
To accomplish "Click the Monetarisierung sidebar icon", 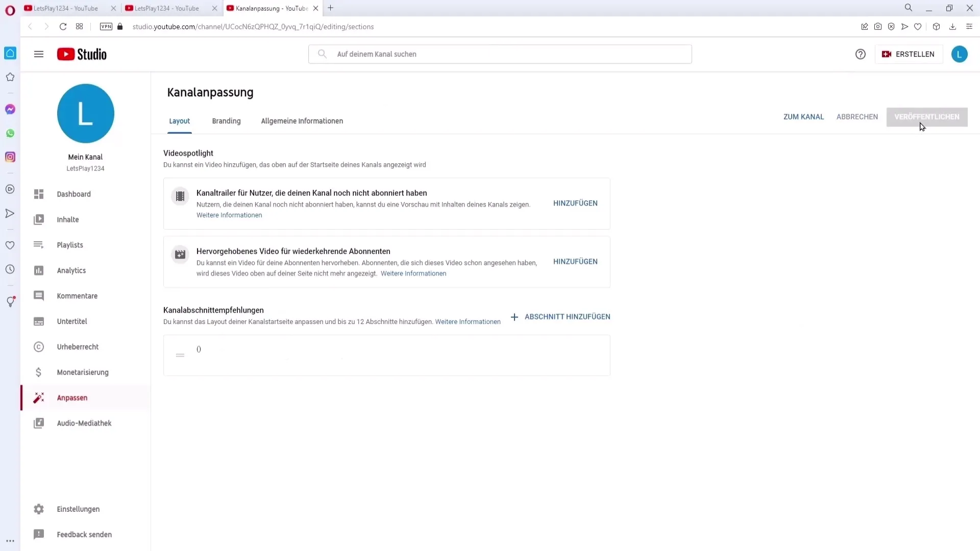I will tap(39, 372).
